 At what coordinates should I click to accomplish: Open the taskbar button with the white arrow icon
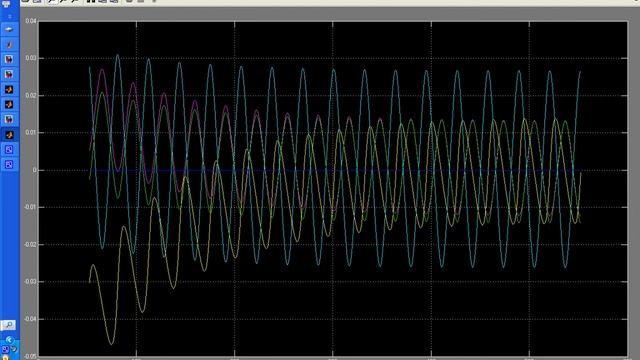(9, 29)
